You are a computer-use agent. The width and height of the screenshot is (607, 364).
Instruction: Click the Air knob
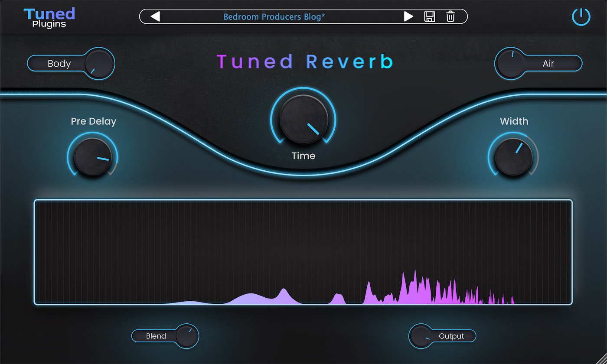coord(511,64)
